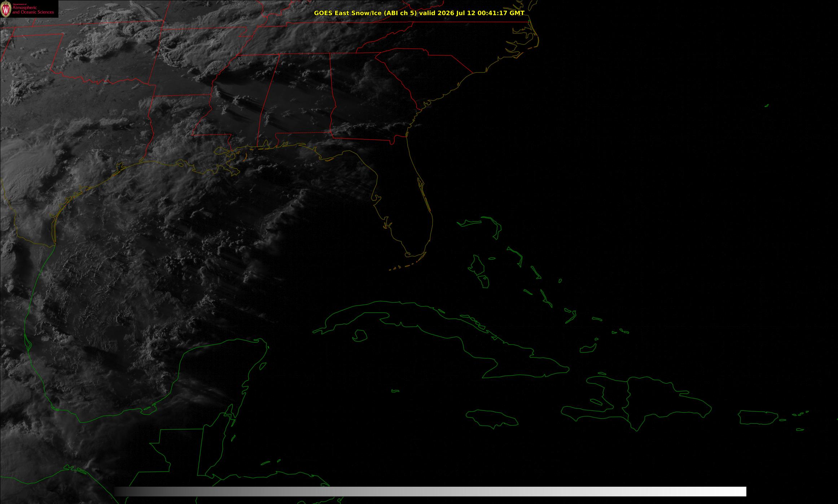Click the UW crest W logo
Screen dimensions: 838x504
click(6, 9)
